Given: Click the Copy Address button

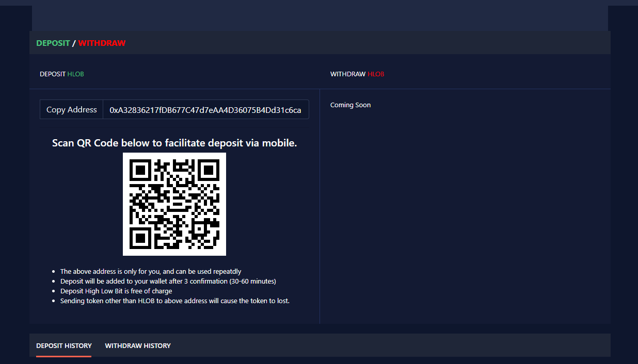Looking at the screenshot, I should [x=72, y=109].
